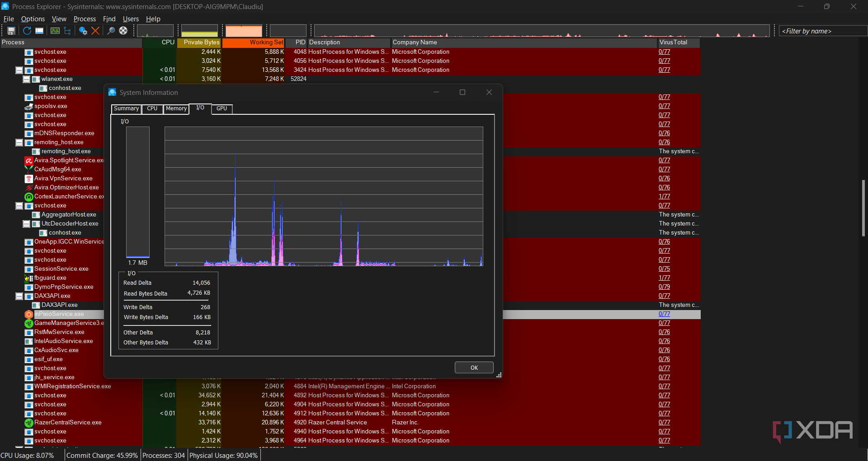Viewport: 868px width, 461px height.
Task: Click the mDNSResponder.exe process icon
Action: [x=29, y=133]
